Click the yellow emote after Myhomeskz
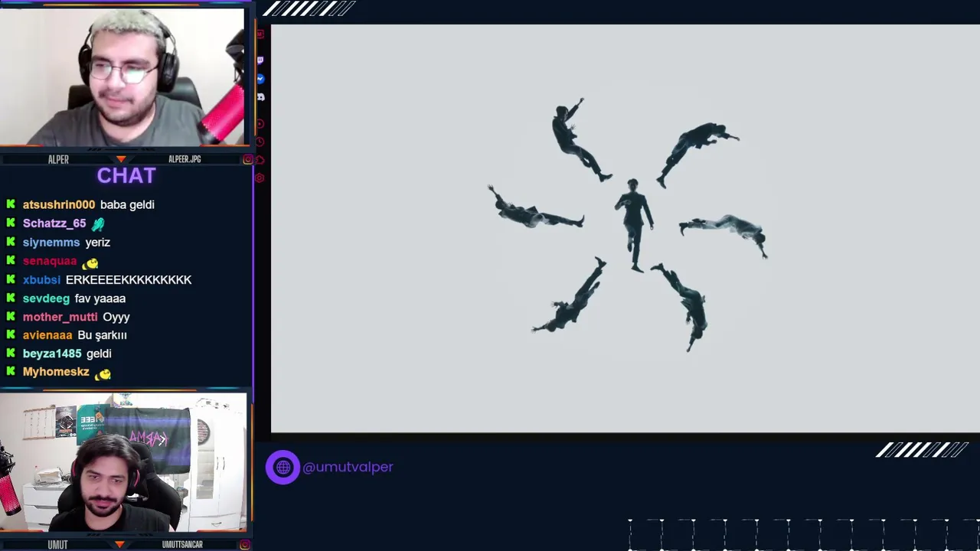 click(103, 373)
